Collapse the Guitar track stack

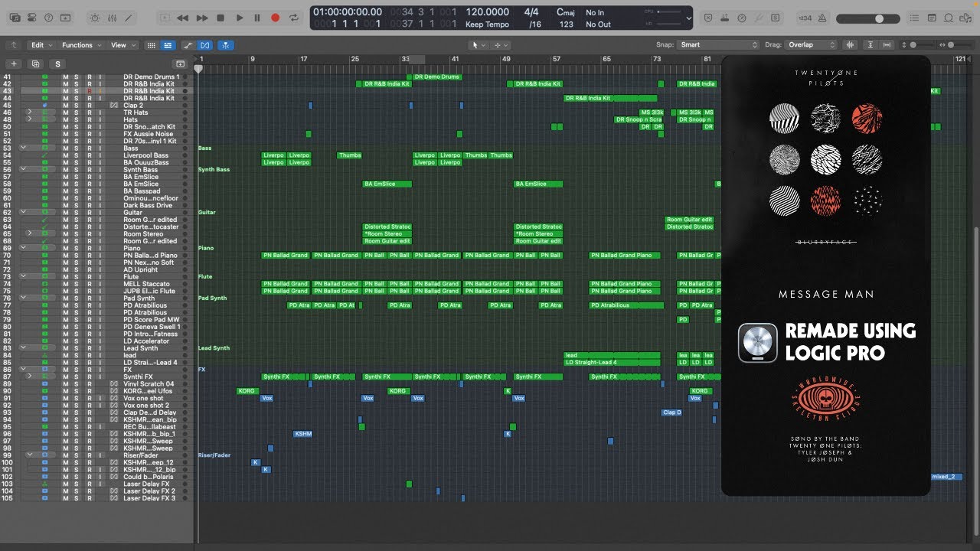(24, 213)
